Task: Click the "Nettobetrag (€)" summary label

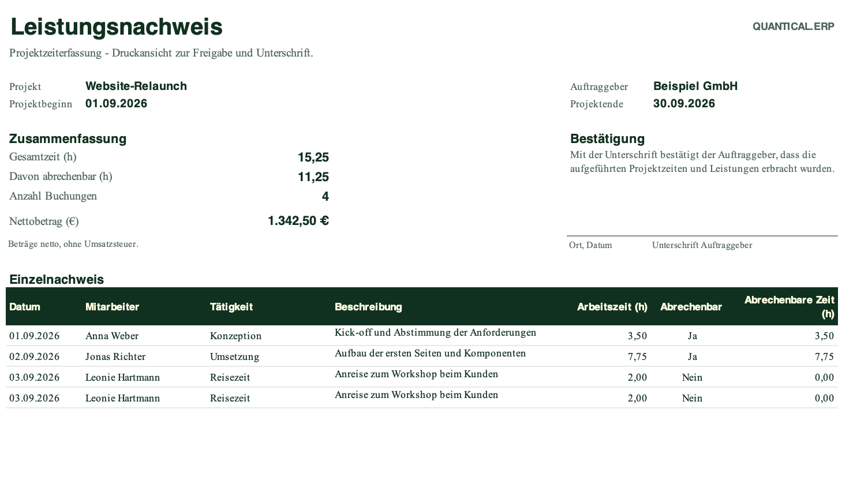Action: coord(44,222)
